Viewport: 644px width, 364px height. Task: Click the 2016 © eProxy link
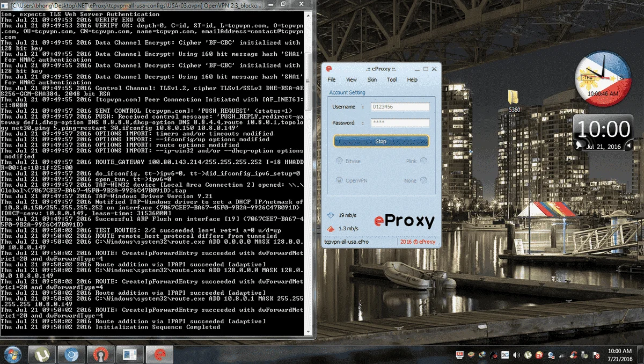point(419,242)
